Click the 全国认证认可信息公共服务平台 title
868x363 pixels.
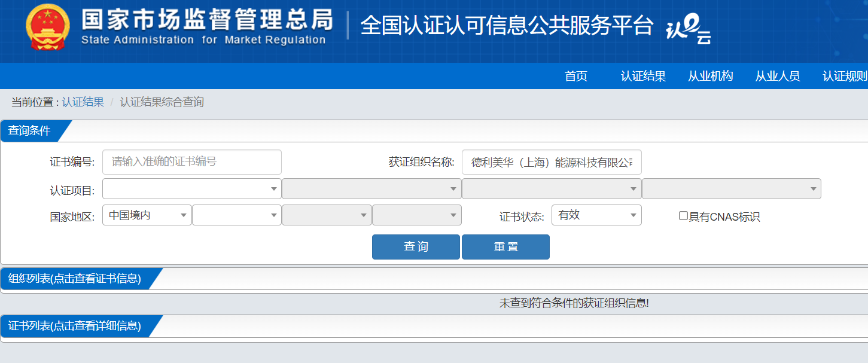tap(507, 26)
